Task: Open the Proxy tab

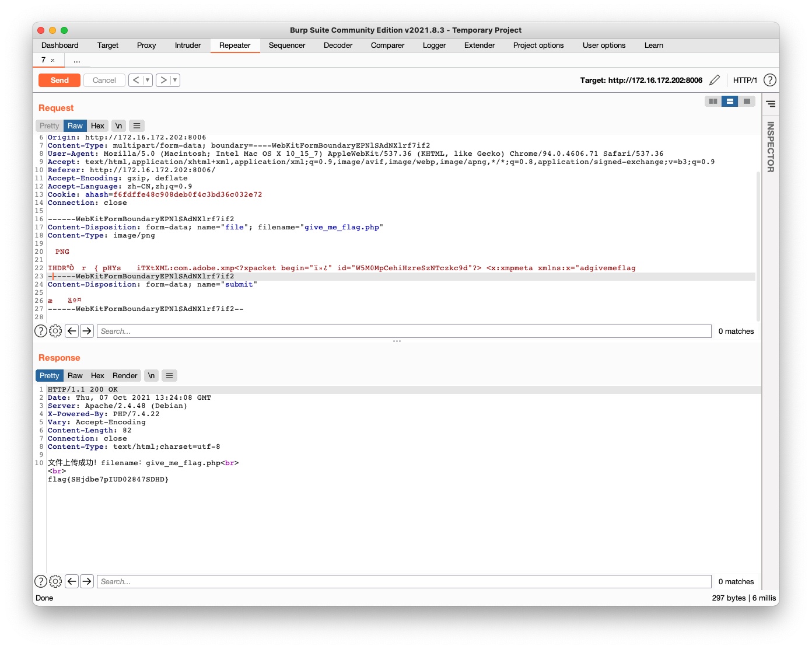Action: click(146, 45)
